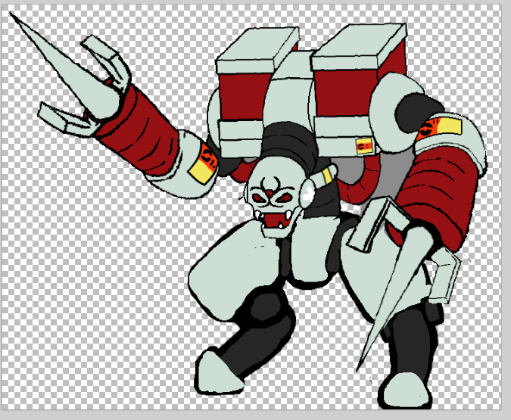Click the pale foot of the left leg
The width and height of the screenshot is (511, 420).
pyautogui.click(x=219, y=372)
